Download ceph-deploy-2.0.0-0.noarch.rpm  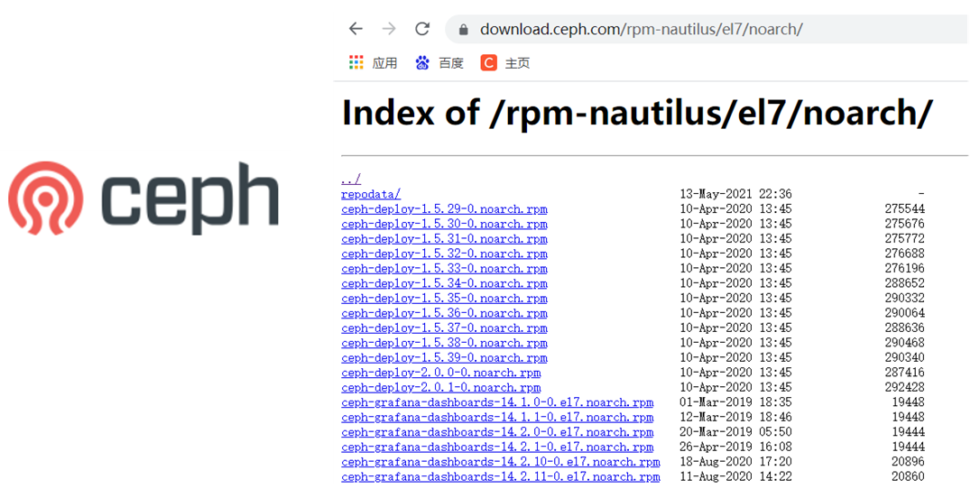tap(441, 373)
